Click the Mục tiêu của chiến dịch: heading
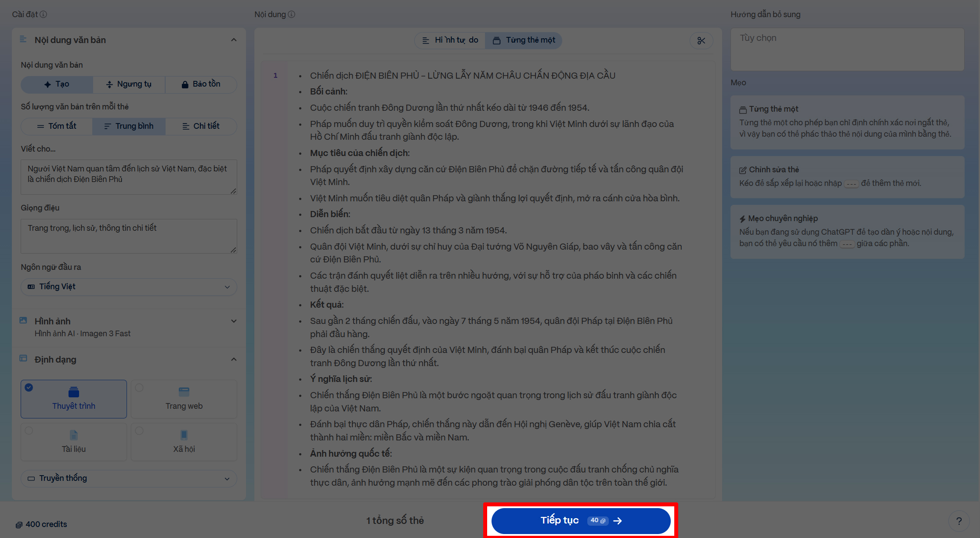This screenshot has height=538, width=980. (360, 153)
